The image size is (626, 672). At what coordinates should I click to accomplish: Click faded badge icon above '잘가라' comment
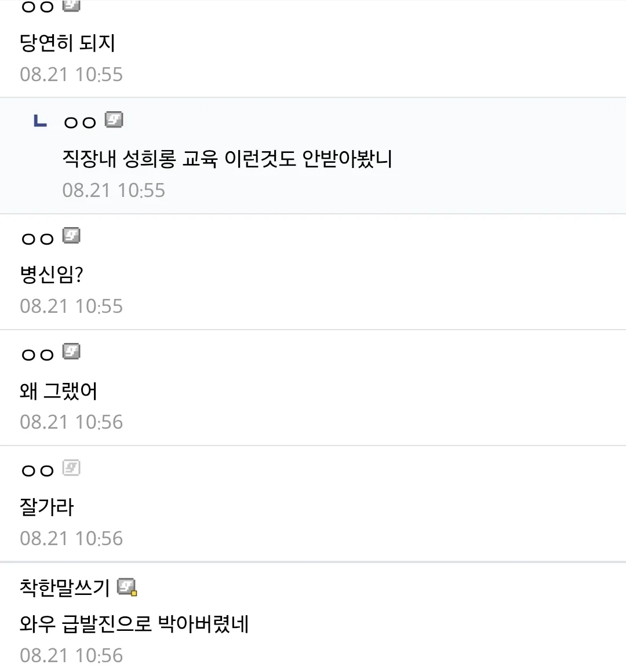(71, 468)
